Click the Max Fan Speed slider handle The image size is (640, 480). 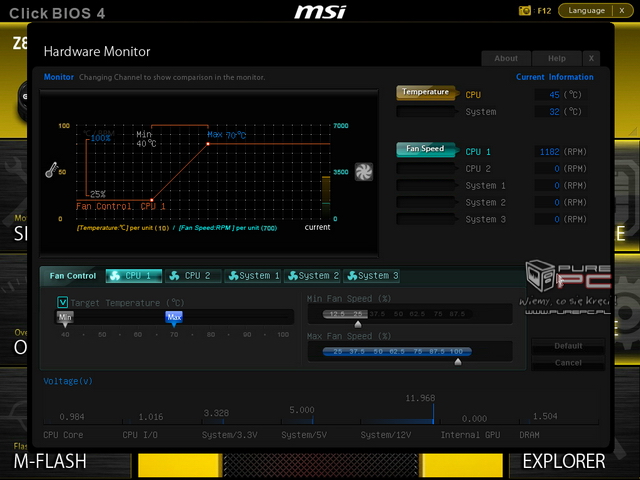(x=458, y=362)
